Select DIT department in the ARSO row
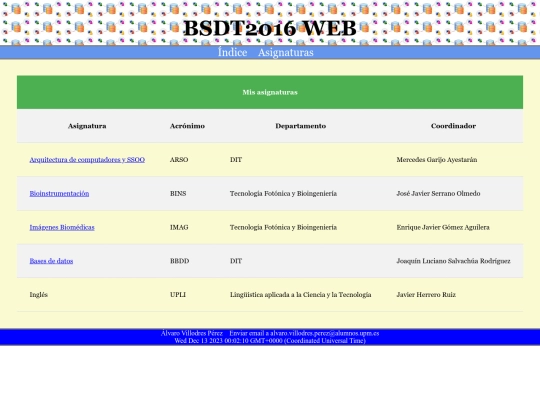Image resolution: width=540 pixels, height=405 pixels. pyautogui.click(x=301, y=160)
